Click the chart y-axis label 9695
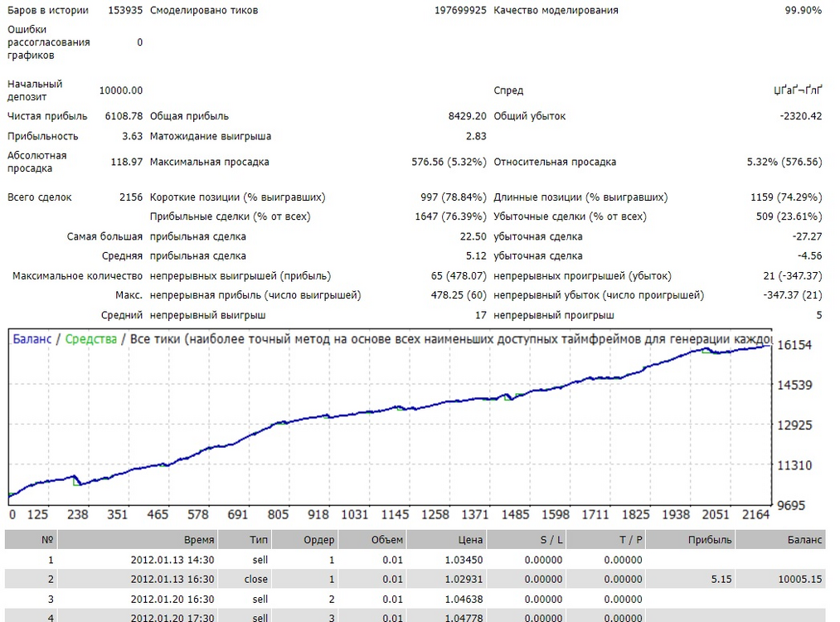The width and height of the screenshot is (840, 622). 791,506
